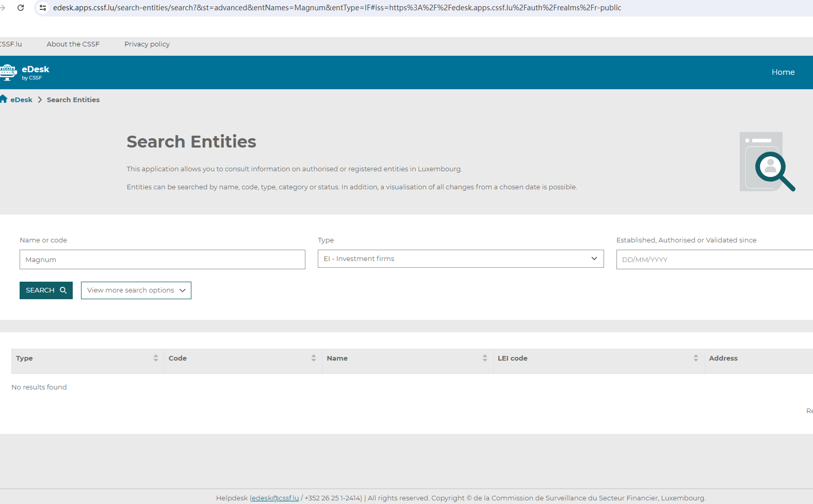The width and height of the screenshot is (813, 504).
Task: Open the Home menu item
Action: 783,72
